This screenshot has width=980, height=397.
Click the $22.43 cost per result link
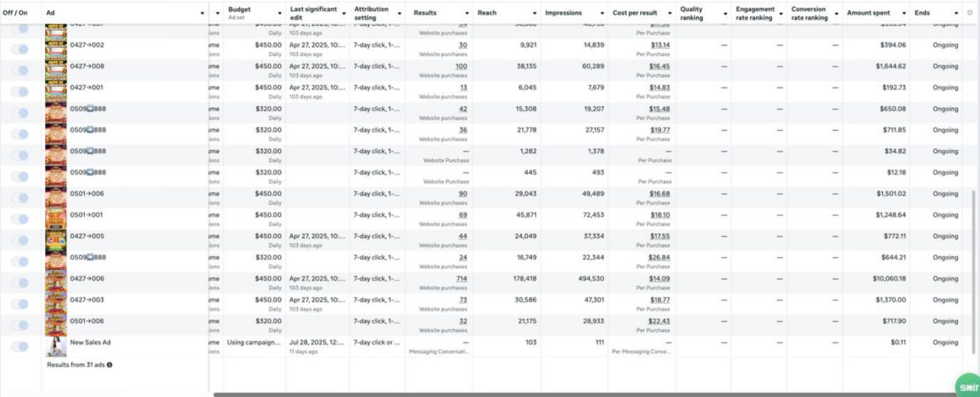point(659,321)
